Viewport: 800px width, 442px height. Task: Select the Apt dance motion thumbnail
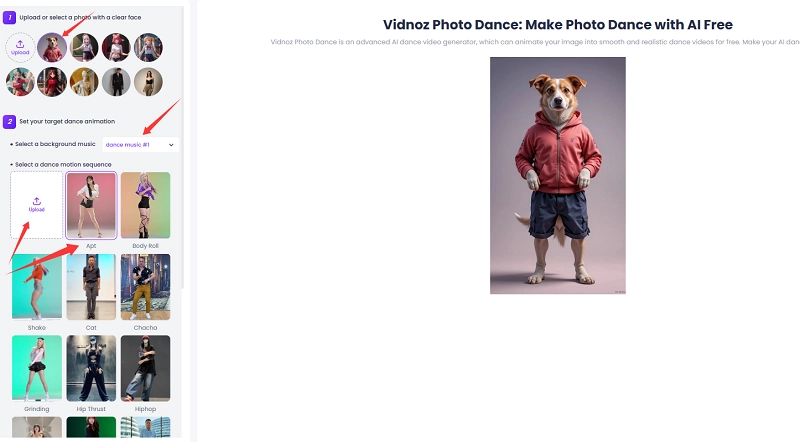pos(91,205)
